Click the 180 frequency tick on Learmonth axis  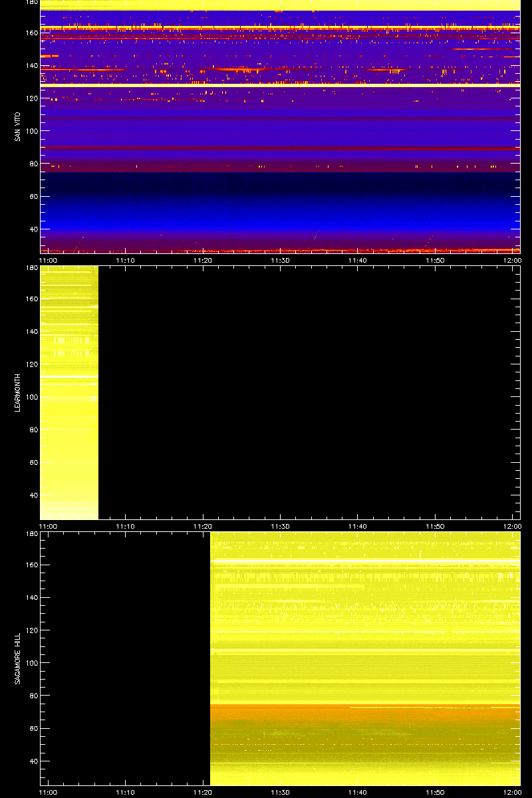pyautogui.click(x=31, y=268)
